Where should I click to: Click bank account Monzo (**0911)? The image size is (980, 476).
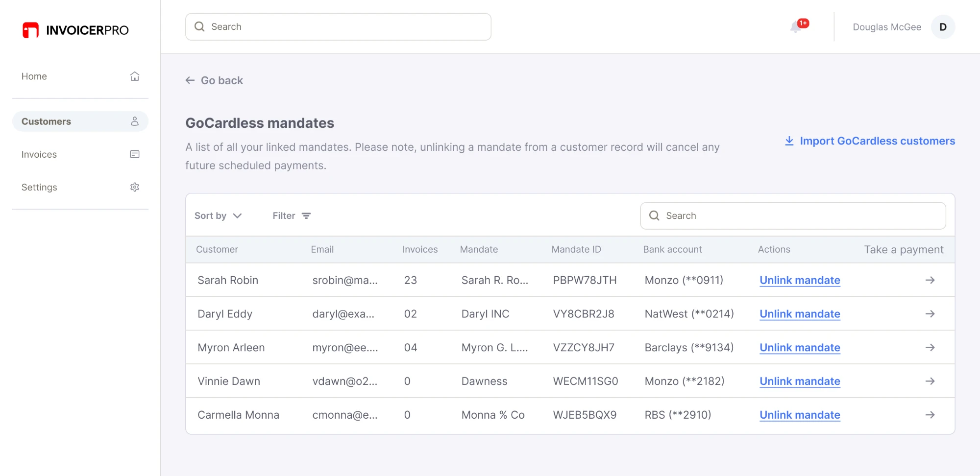tap(684, 280)
